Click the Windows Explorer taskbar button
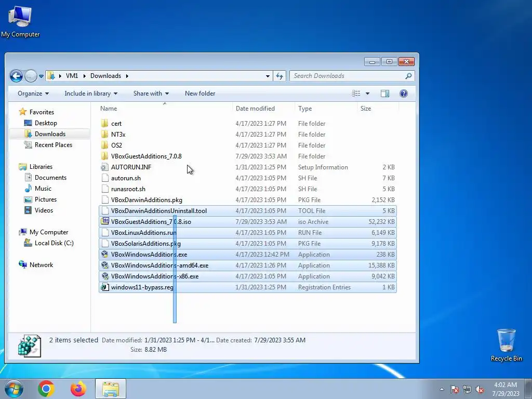532x399 pixels. (111, 389)
